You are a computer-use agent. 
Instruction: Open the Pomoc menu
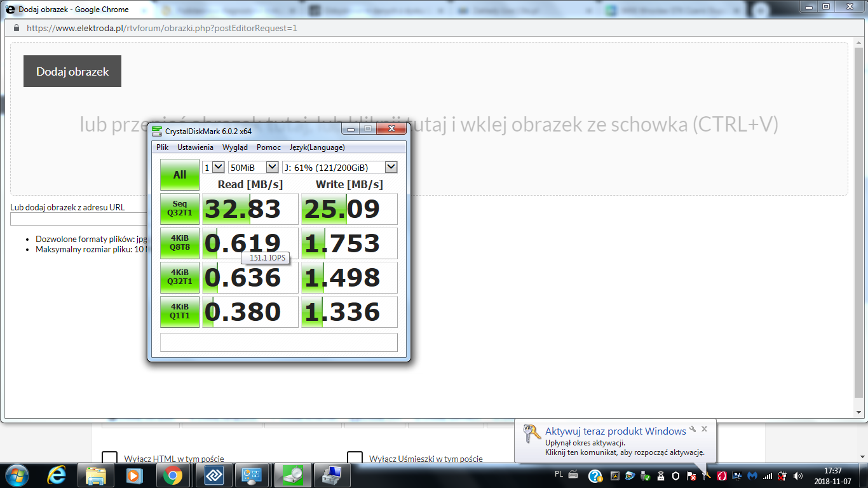(x=269, y=147)
